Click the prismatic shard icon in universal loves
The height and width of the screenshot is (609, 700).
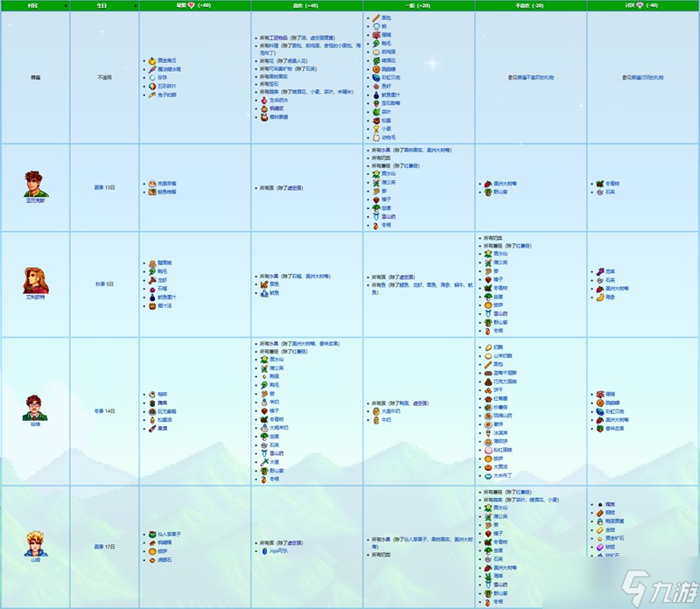pyautogui.click(x=152, y=86)
